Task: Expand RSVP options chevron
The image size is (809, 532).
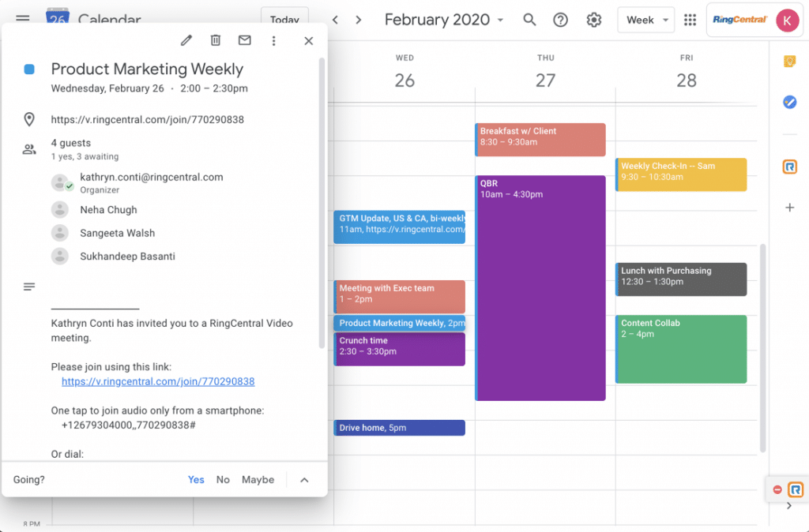Action: [305, 480]
